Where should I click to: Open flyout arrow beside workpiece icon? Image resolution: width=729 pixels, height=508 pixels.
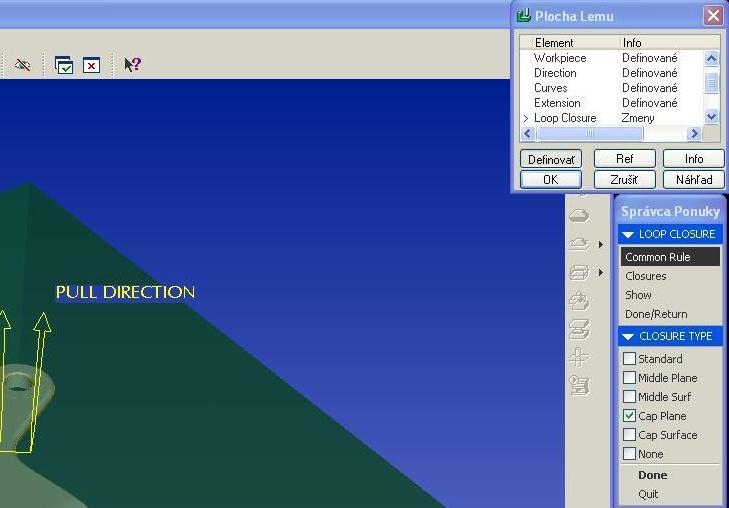[x=601, y=244]
